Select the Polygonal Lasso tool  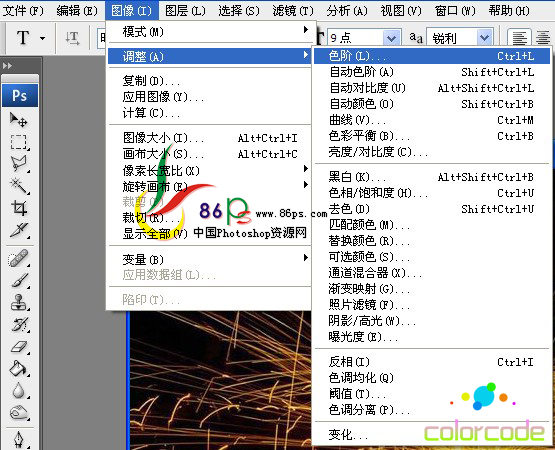click(x=19, y=163)
